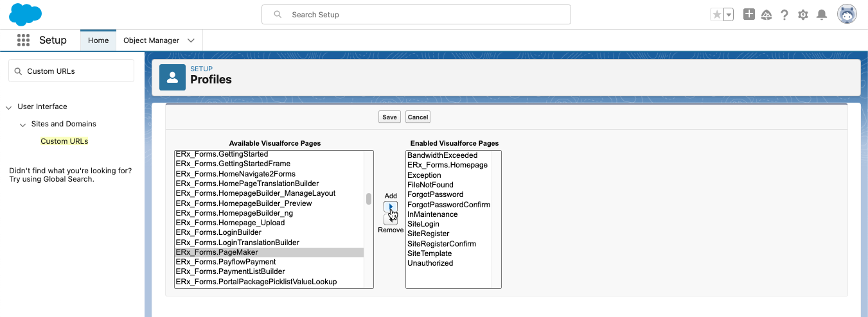
Task: Expand the Object Manager tab dropdown
Action: pos(191,40)
